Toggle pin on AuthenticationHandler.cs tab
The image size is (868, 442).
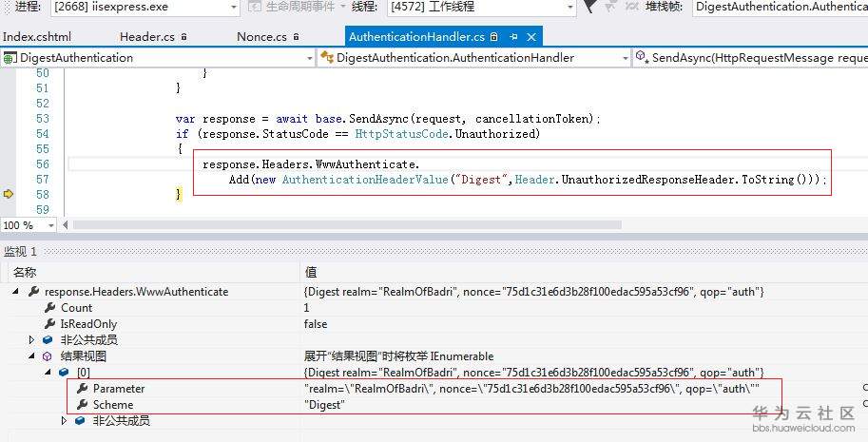[x=513, y=37]
